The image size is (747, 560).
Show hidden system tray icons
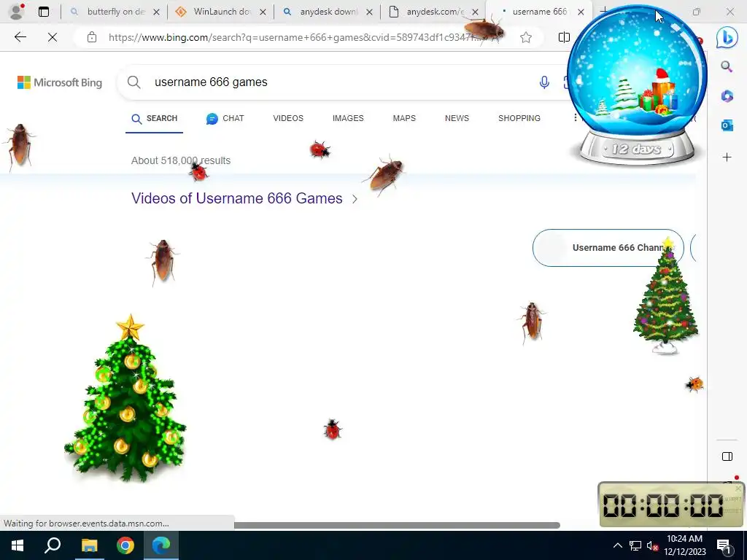(617, 545)
